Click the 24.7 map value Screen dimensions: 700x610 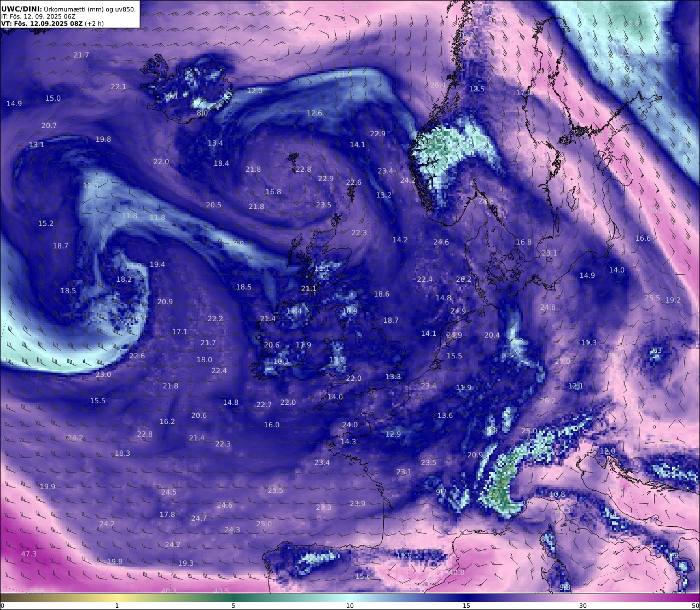coord(199,519)
